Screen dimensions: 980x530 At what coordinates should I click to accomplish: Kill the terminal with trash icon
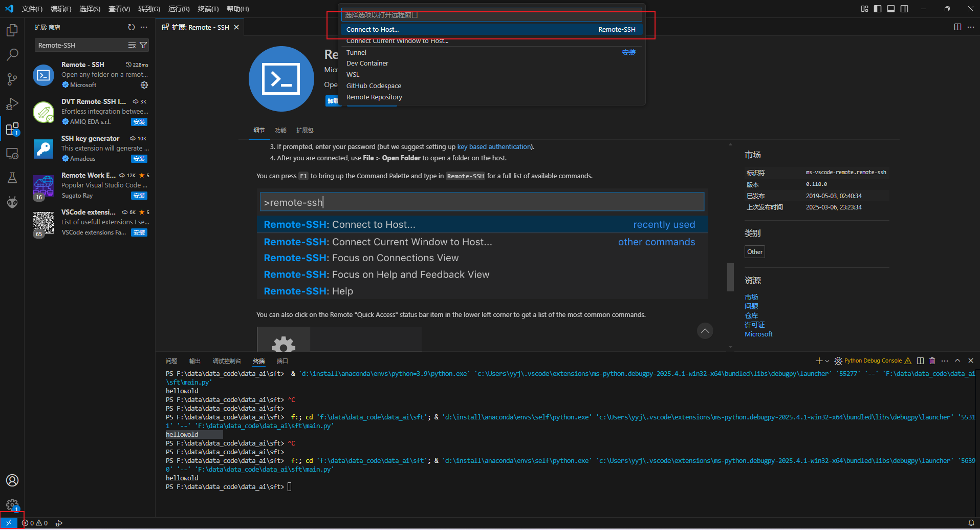[932, 361]
